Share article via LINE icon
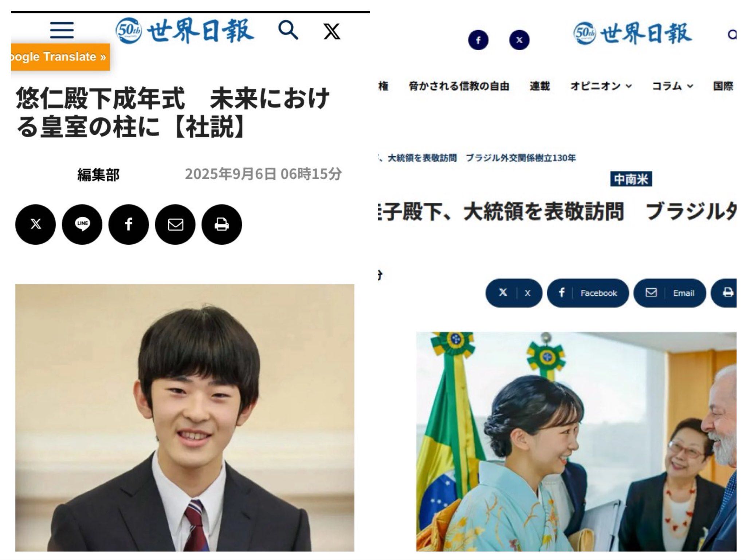Image resolution: width=746 pixels, height=560 pixels. pyautogui.click(x=82, y=224)
